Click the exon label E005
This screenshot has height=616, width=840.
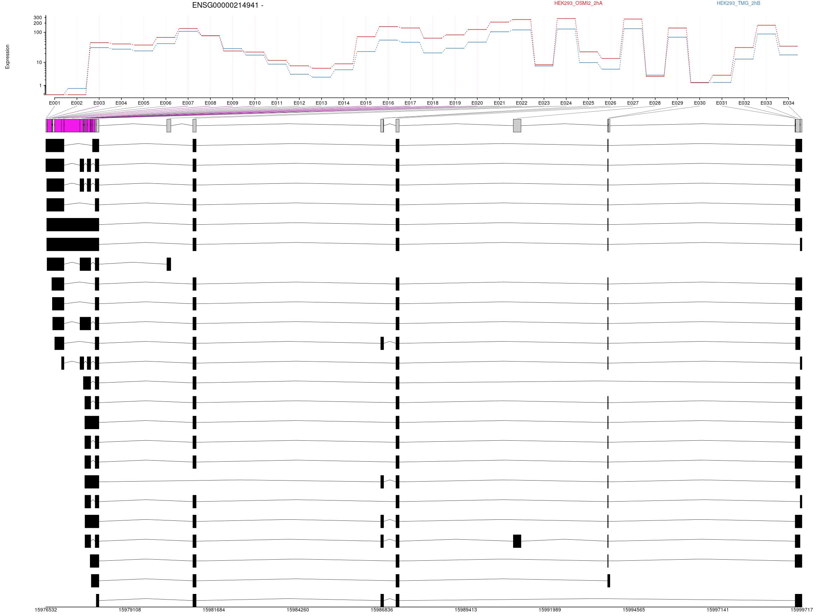143,103
